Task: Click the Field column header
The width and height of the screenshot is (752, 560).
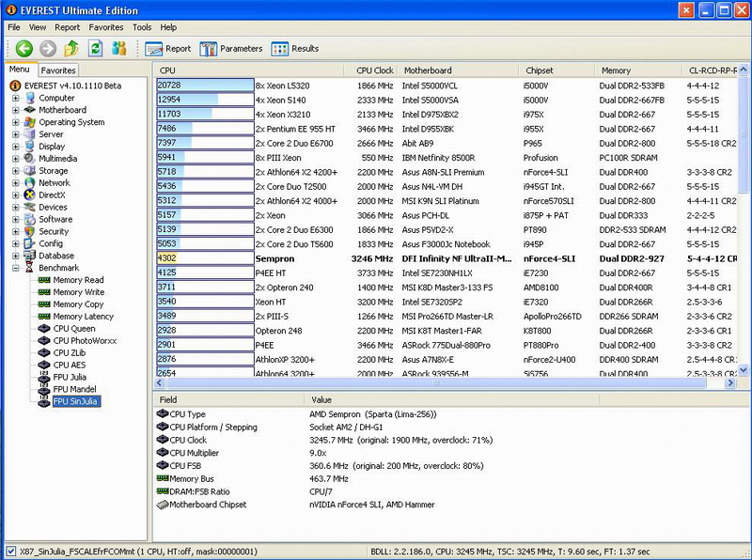Action: pyautogui.click(x=228, y=400)
